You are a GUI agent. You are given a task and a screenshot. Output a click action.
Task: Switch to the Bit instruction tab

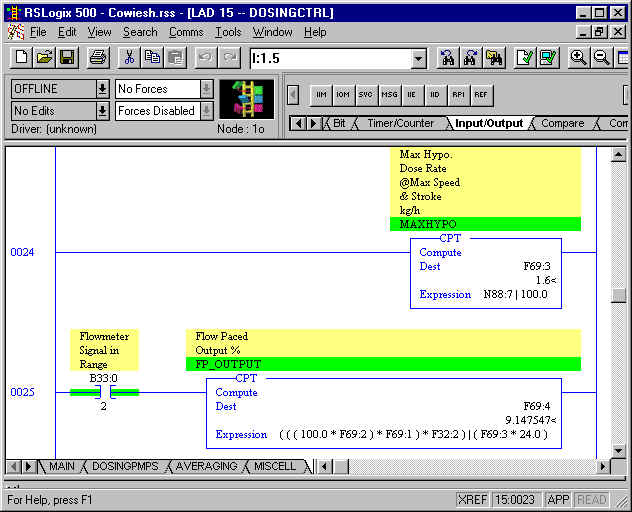339,123
